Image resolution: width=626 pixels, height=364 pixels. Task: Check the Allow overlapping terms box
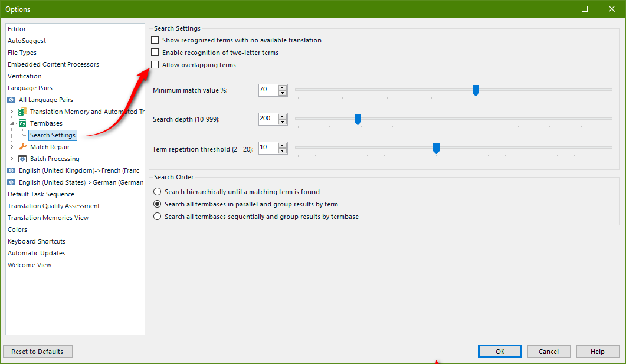[155, 65]
